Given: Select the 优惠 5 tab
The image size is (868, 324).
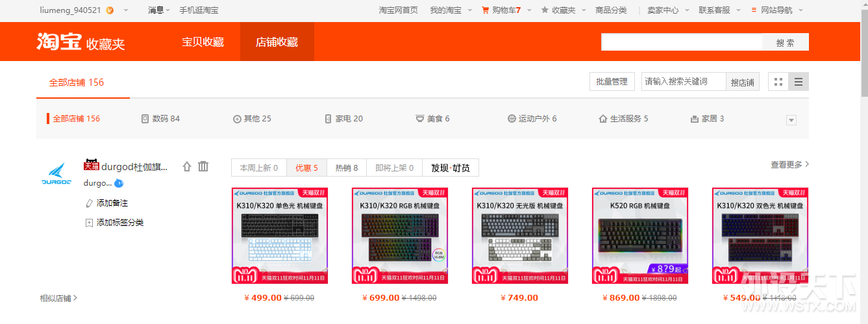Looking at the screenshot, I should 306,168.
